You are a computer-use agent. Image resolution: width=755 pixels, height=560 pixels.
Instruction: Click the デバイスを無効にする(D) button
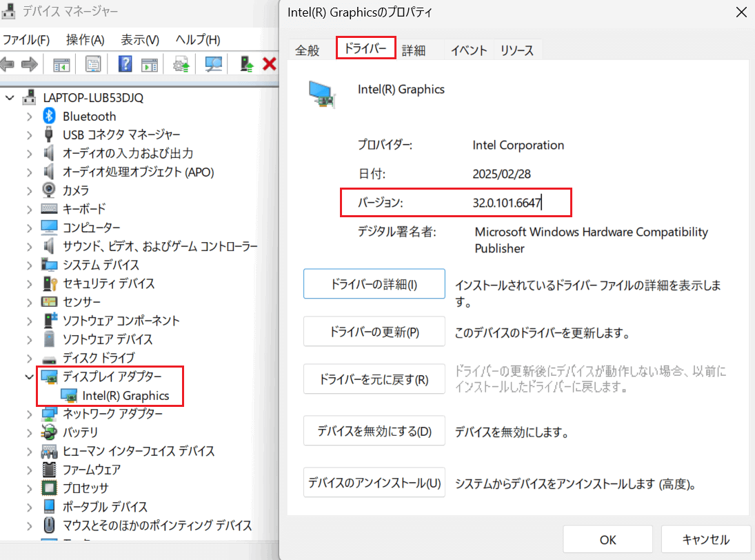pos(374,431)
